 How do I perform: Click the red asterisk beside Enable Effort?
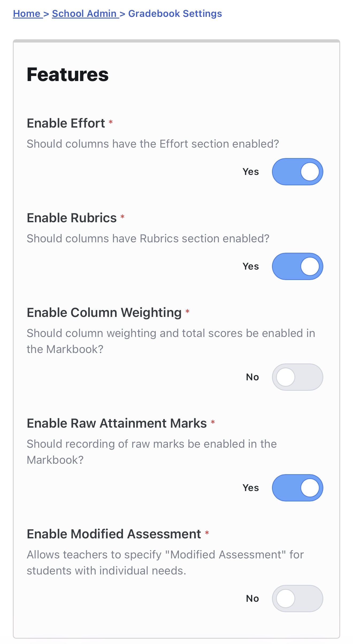pyautogui.click(x=111, y=122)
